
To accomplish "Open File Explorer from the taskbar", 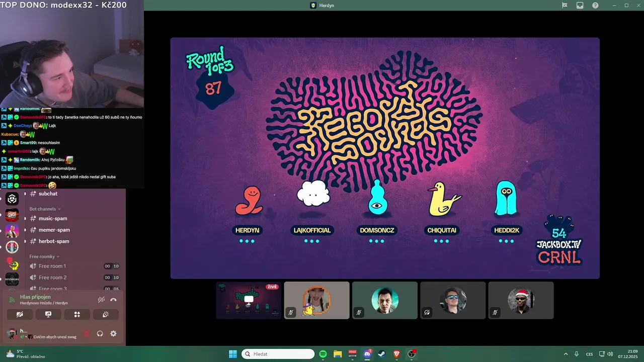I will pyautogui.click(x=338, y=354).
